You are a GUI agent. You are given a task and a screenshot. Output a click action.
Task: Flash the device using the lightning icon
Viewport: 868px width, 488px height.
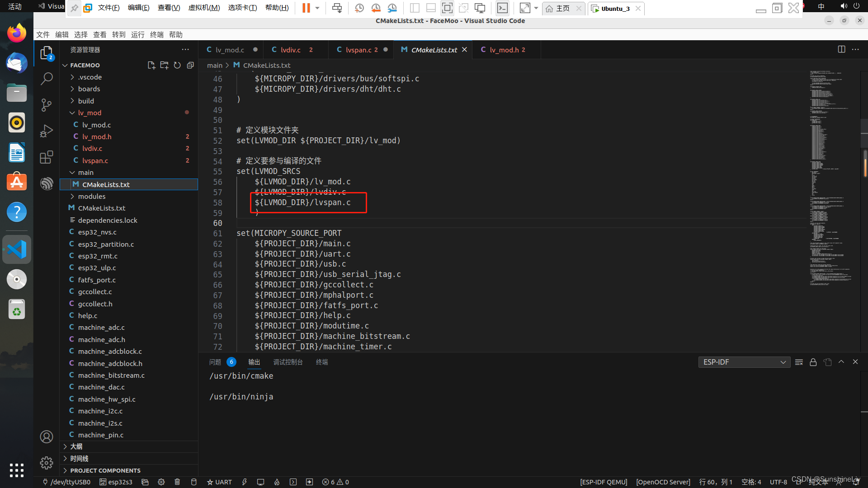click(x=245, y=482)
